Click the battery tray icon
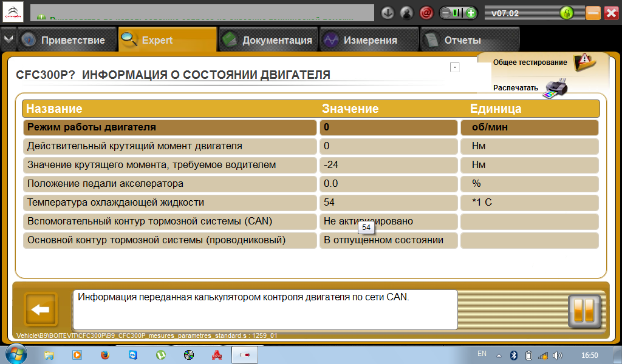622x364 pixels. tap(528, 356)
